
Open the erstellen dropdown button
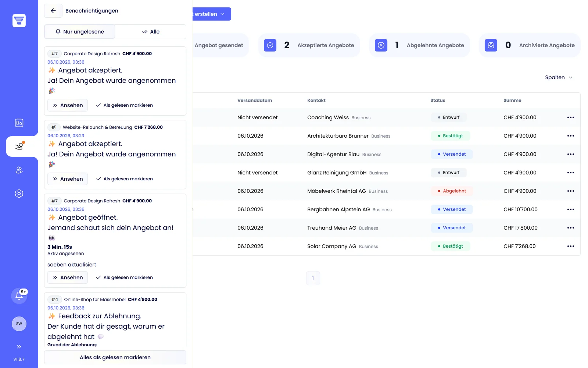211,14
